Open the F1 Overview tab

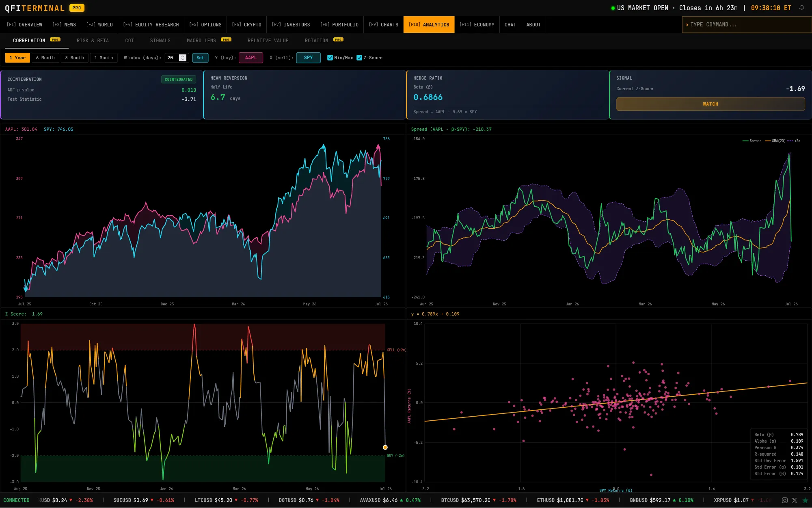[24, 25]
